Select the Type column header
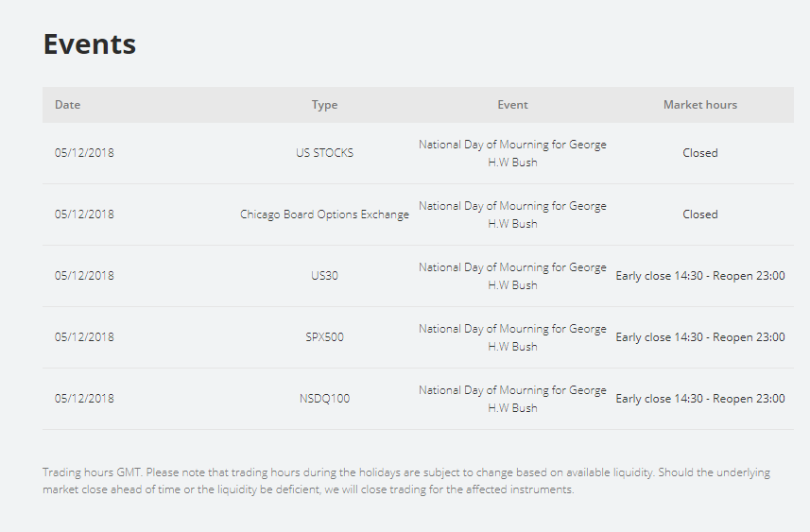Screen dimensions: 810x532 point(324,105)
